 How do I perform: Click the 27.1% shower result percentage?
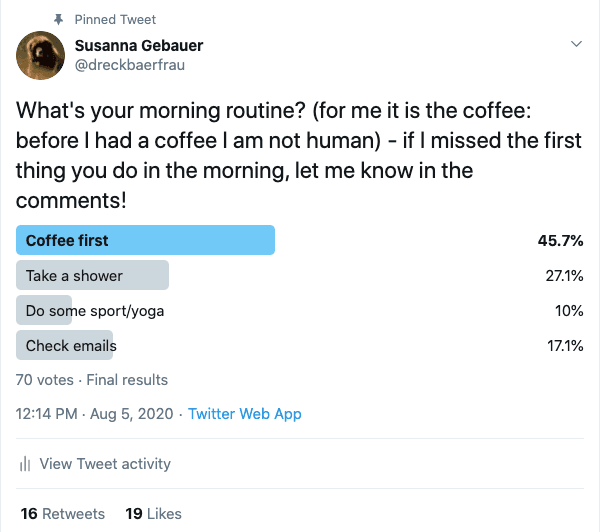point(564,276)
